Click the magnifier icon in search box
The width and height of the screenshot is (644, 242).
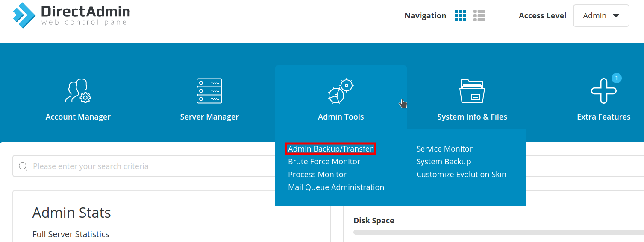point(24,166)
